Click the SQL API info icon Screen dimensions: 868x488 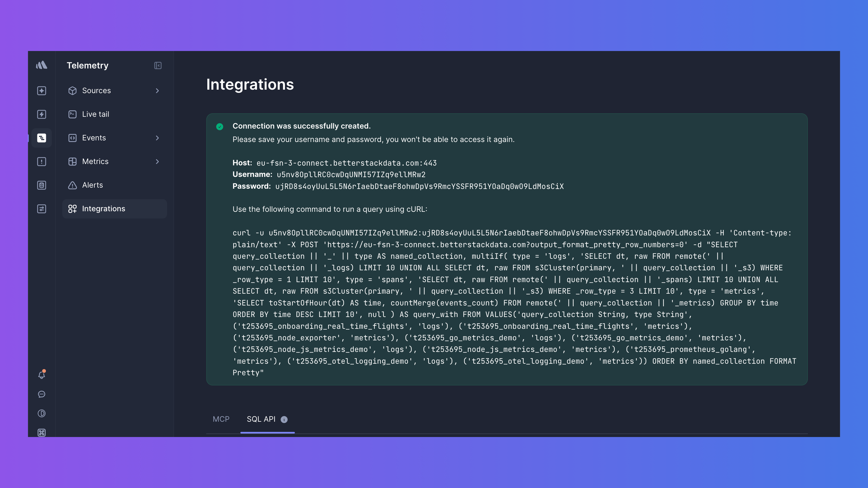(x=284, y=419)
